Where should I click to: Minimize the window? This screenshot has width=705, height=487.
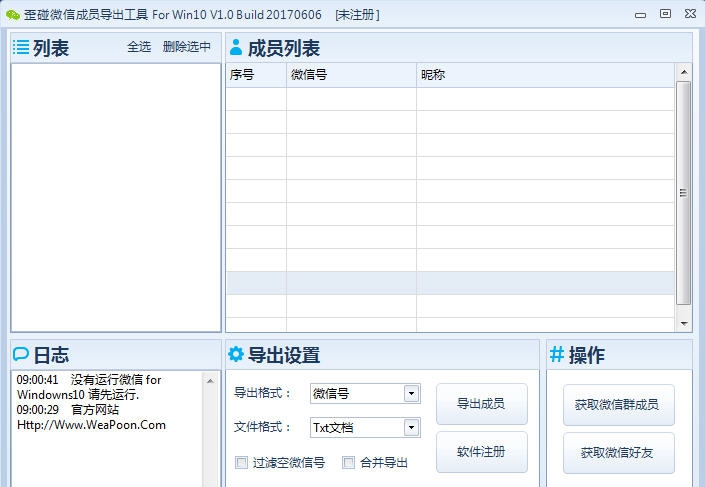(x=640, y=15)
